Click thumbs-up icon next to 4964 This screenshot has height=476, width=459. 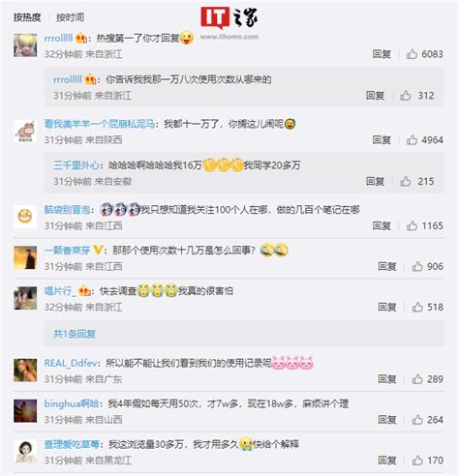[x=412, y=139]
